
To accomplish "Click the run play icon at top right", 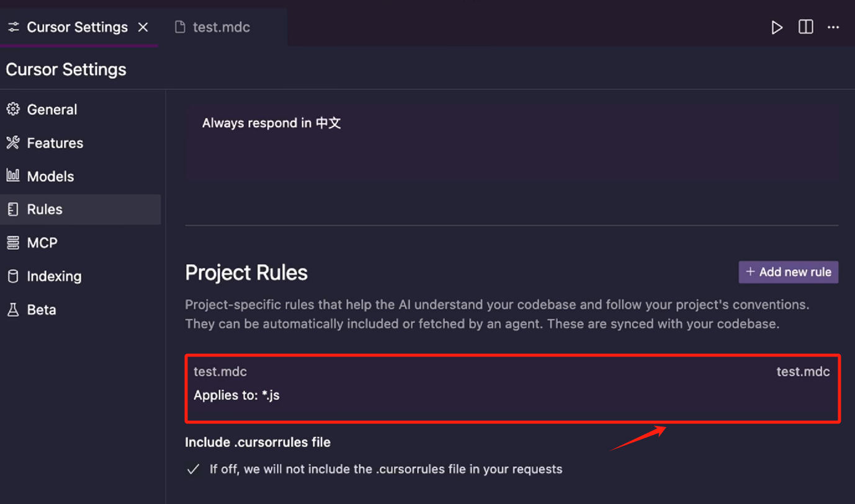I will pos(777,27).
